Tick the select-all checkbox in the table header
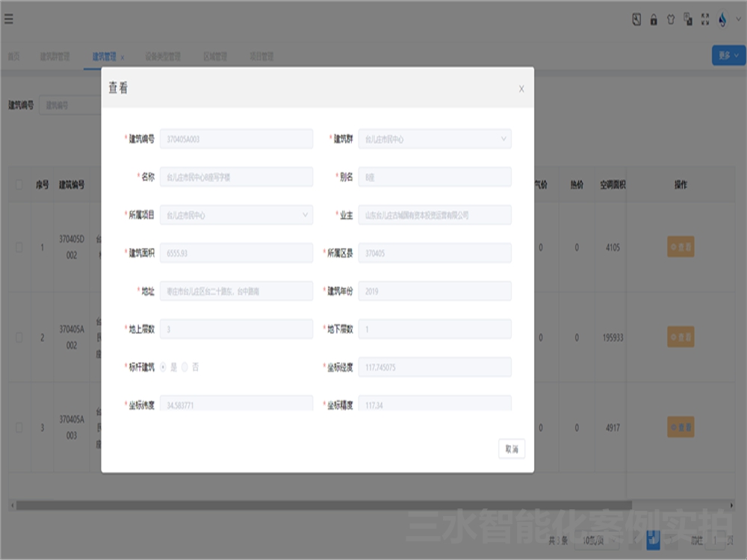This screenshot has height=560, width=747. [19, 186]
